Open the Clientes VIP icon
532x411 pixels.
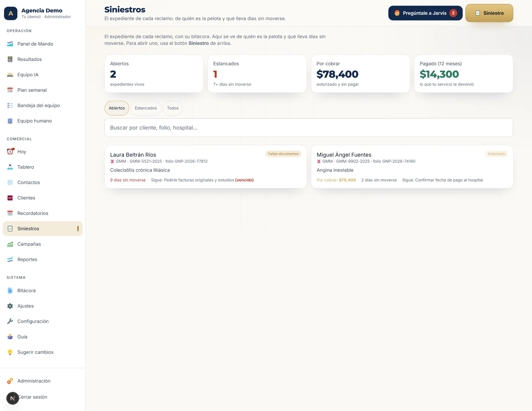coord(10,198)
